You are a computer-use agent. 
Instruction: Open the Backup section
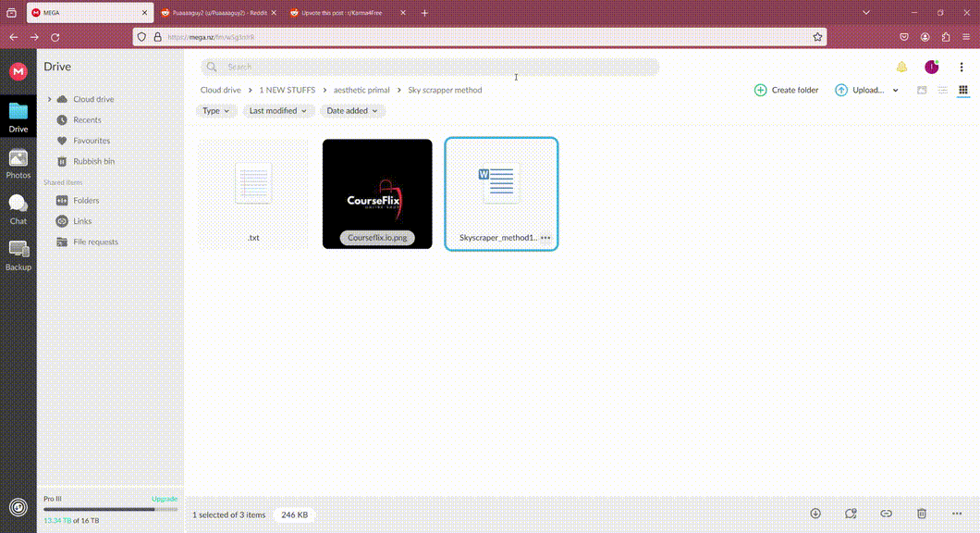[18, 256]
